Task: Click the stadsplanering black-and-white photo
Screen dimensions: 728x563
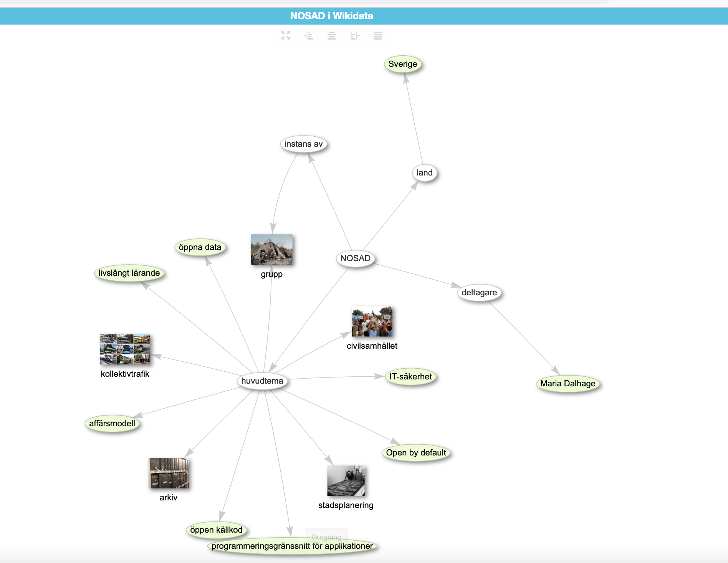Action: coord(346,481)
